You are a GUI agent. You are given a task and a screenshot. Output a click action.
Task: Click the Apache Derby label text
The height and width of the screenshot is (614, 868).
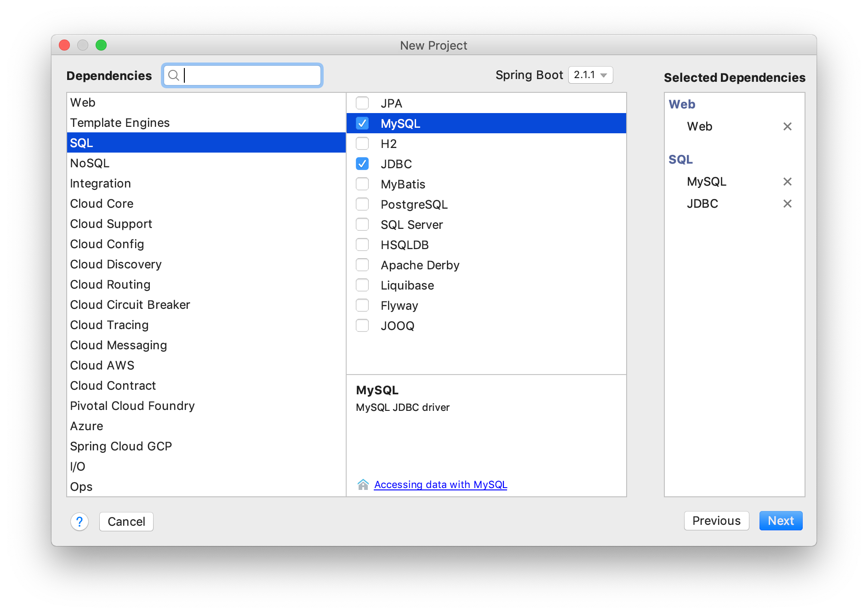420,265
